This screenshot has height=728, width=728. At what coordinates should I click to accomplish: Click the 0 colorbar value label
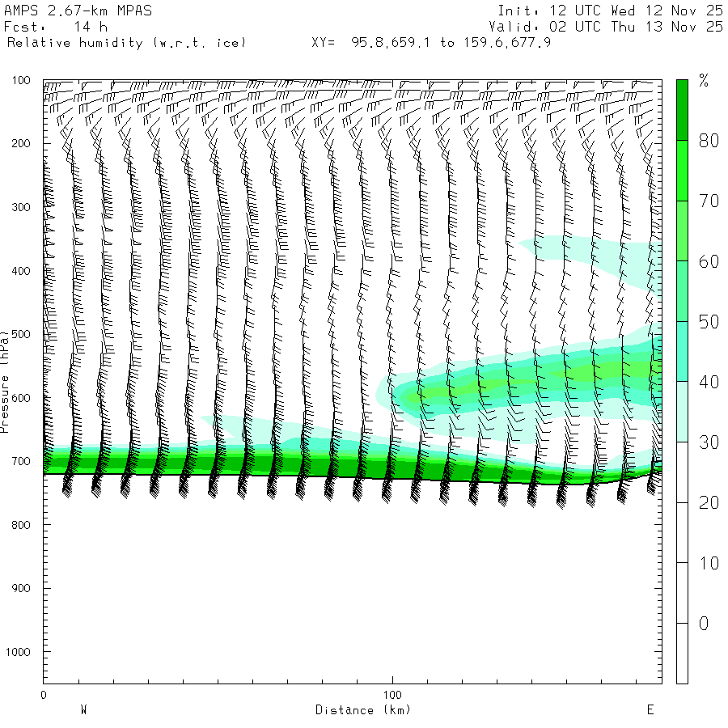click(x=704, y=623)
